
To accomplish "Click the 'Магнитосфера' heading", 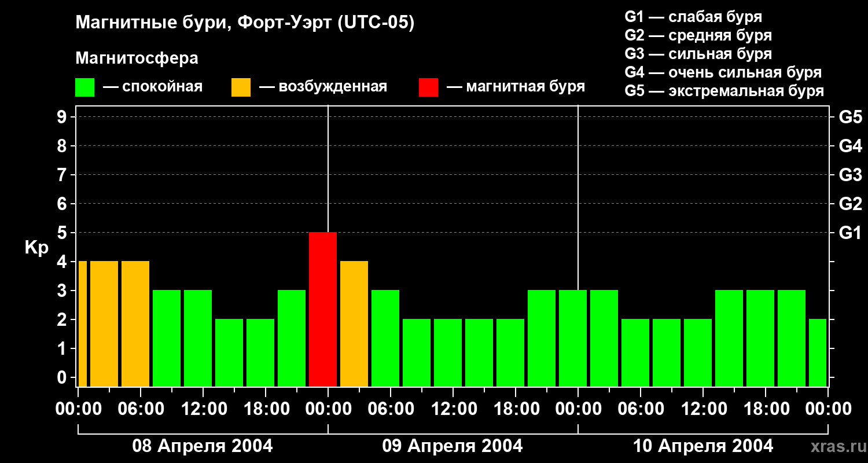I will (x=137, y=58).
